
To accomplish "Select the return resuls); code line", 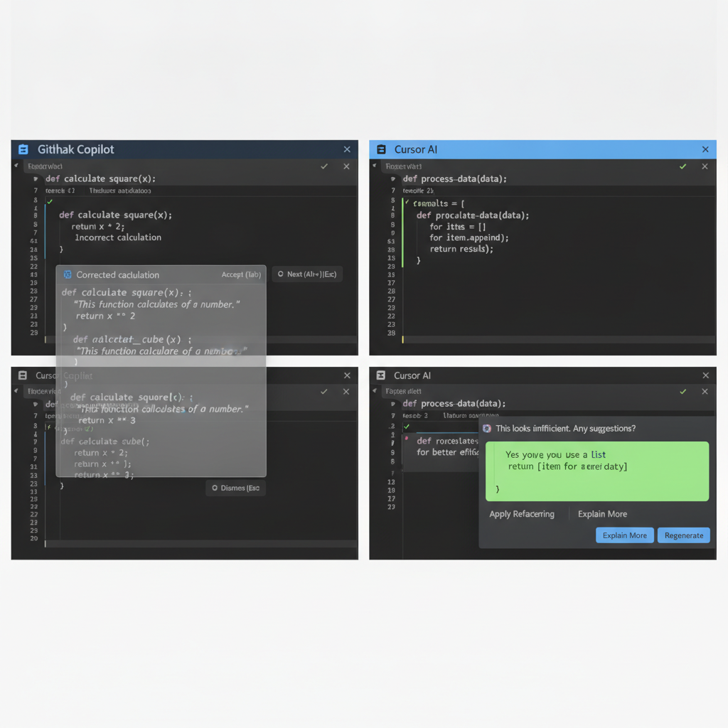I will coord(461,249).
